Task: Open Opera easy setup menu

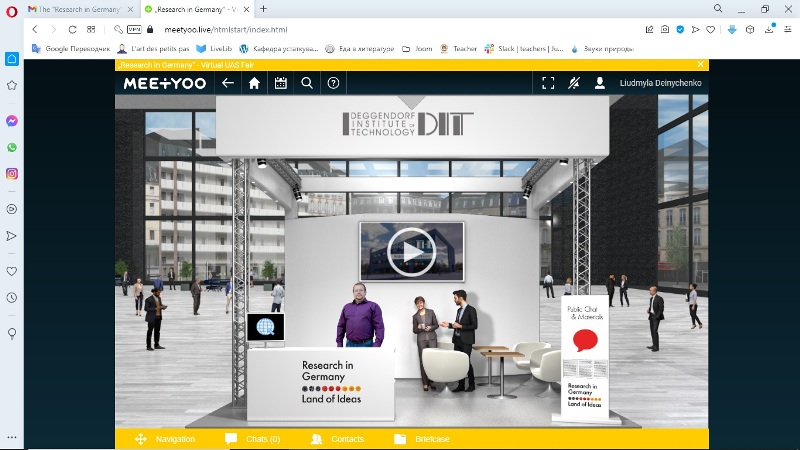Action: (x=788, y=30)
